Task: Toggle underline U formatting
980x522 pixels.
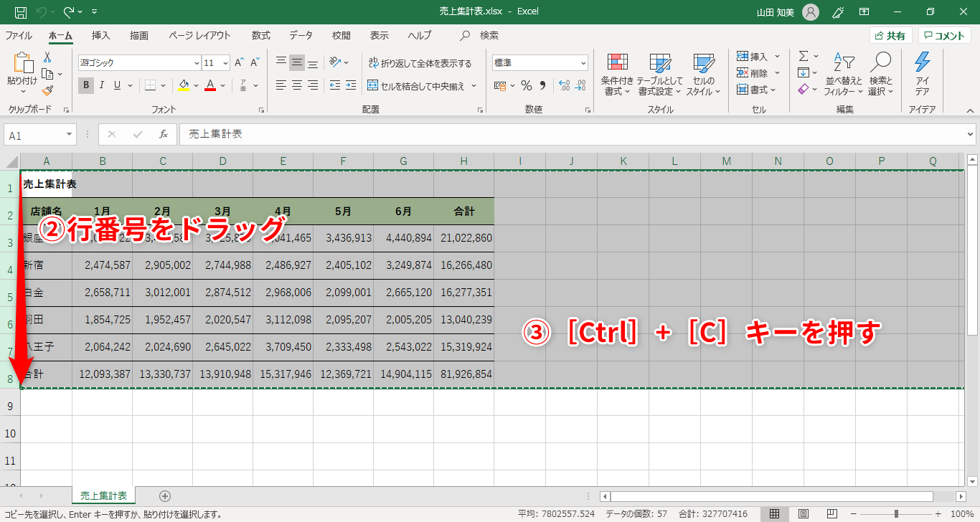Action: click(117, 85)
